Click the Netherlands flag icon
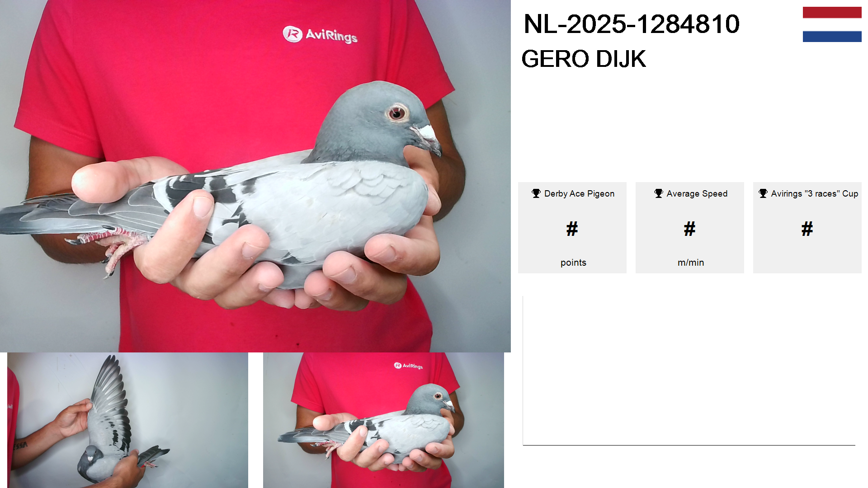Screen dimensions: 868x488 [832, 24]
